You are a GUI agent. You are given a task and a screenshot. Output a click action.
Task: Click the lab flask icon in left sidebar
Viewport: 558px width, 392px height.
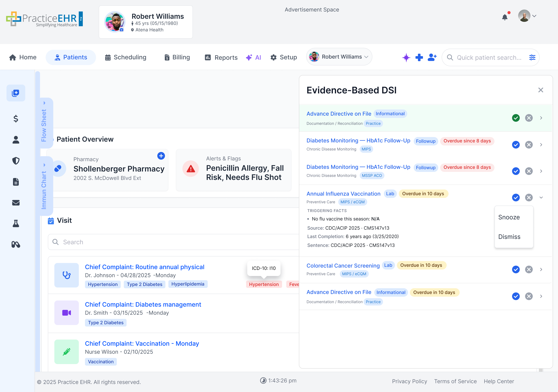pyautogui.click(x=15, y=224)
